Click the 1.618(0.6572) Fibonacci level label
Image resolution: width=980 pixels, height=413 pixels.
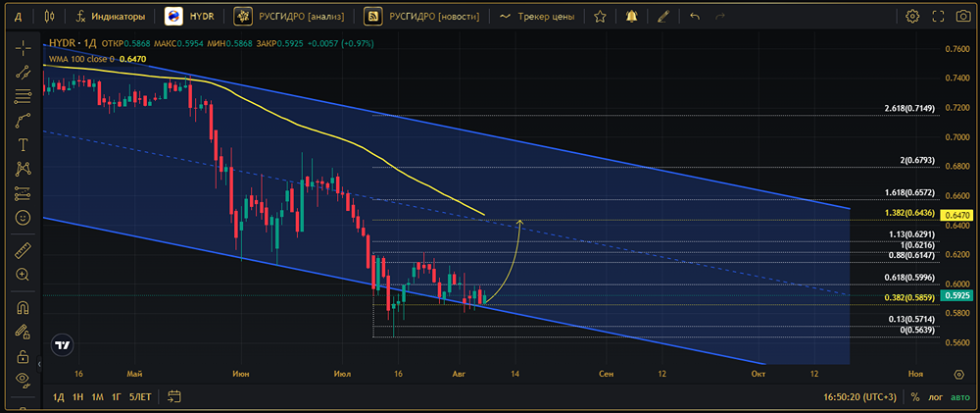point(909,192)
